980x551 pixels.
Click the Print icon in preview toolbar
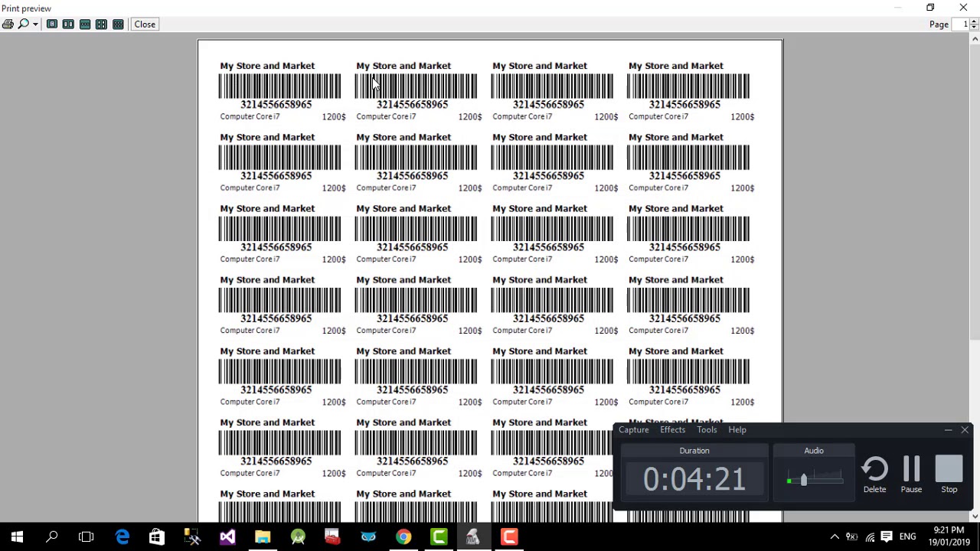tap(8, 24)
